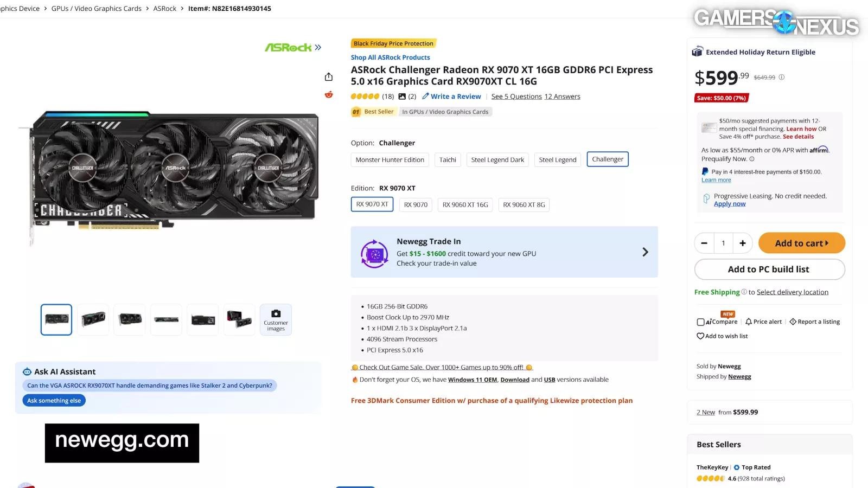Increase quantity with plus button

coord(742,243)
